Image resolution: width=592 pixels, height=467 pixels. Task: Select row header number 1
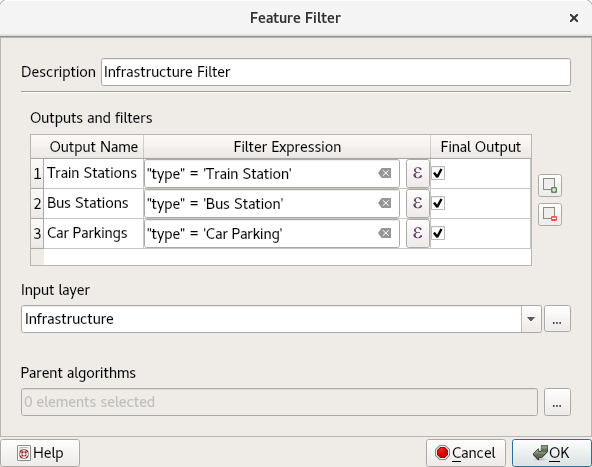[x=37, y=173]
